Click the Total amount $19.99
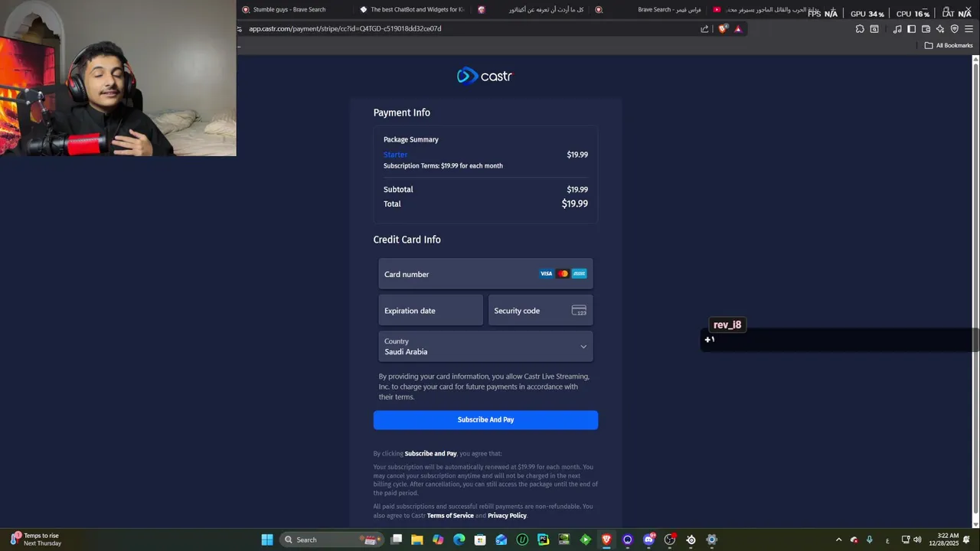The width and height of the screenshot is (980, 551). point(574,204)
